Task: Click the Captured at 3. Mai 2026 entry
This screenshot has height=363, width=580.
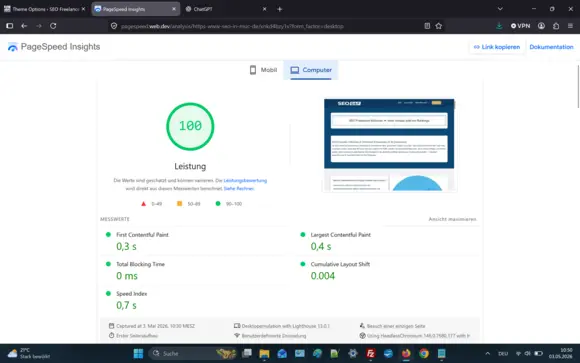Action: point(152,326)
